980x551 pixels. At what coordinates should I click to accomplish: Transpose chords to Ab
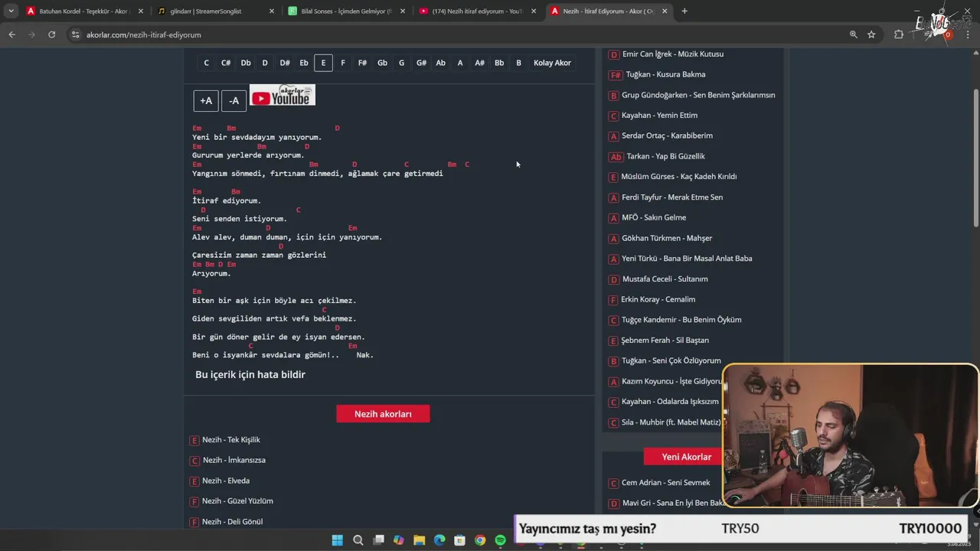coord(440,63)
